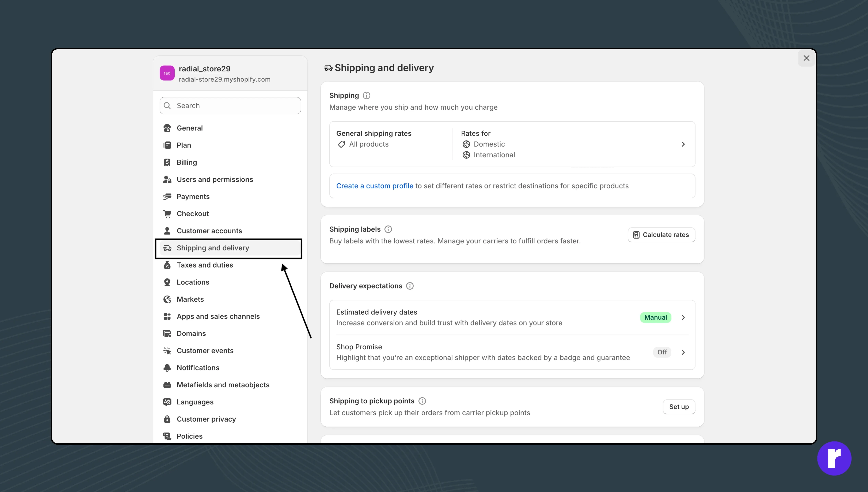
Task: Click the Delivery expectations info icon
Action: coord(410,286)
